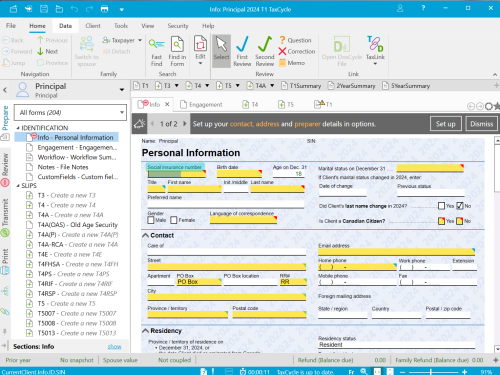Click the Fast Find search icon
500x375 pixels.
tap(156, 51)
